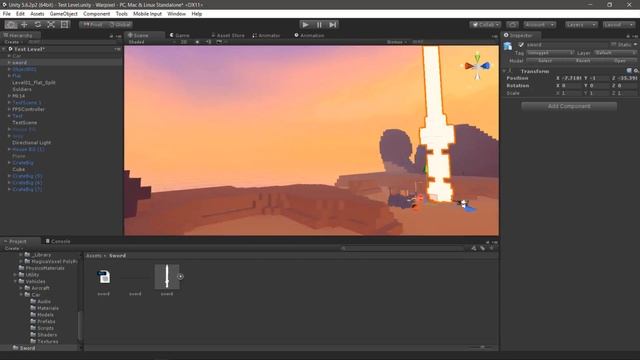
Task: Click the Hierarchy Create button
Action: [x=13, y=42]
